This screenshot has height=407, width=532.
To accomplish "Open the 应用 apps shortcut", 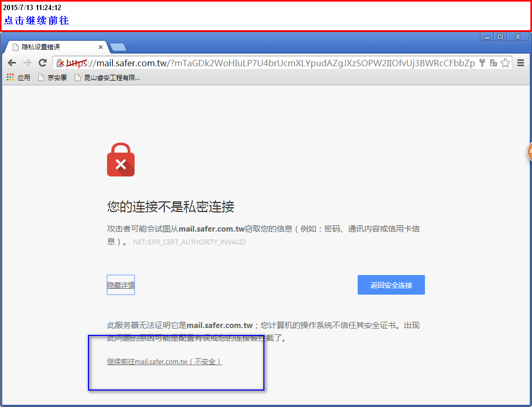I will coord(19,78).
